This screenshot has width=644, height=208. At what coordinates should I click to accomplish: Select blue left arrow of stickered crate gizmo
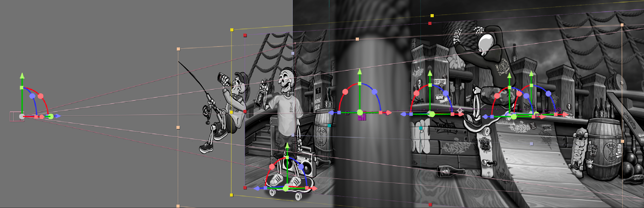(x=404, y=114)
